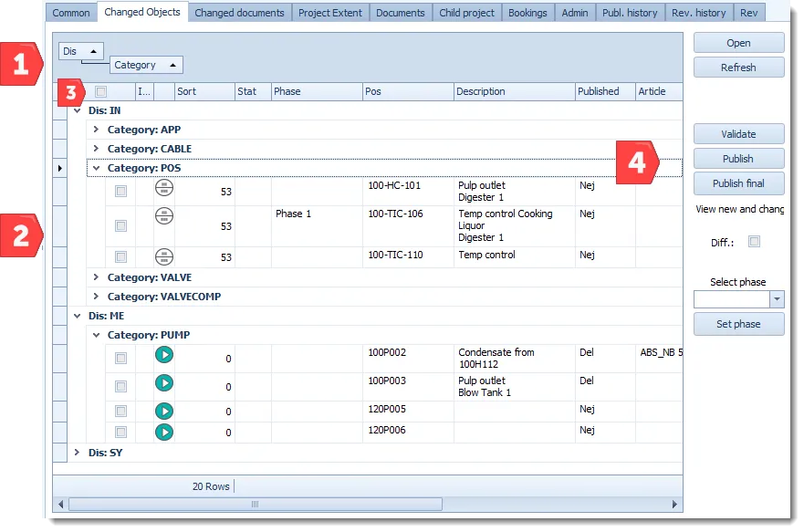Click the scroll right arrow of horizontal scrollbar
The image size is (804, 532).
coord(674,505)
